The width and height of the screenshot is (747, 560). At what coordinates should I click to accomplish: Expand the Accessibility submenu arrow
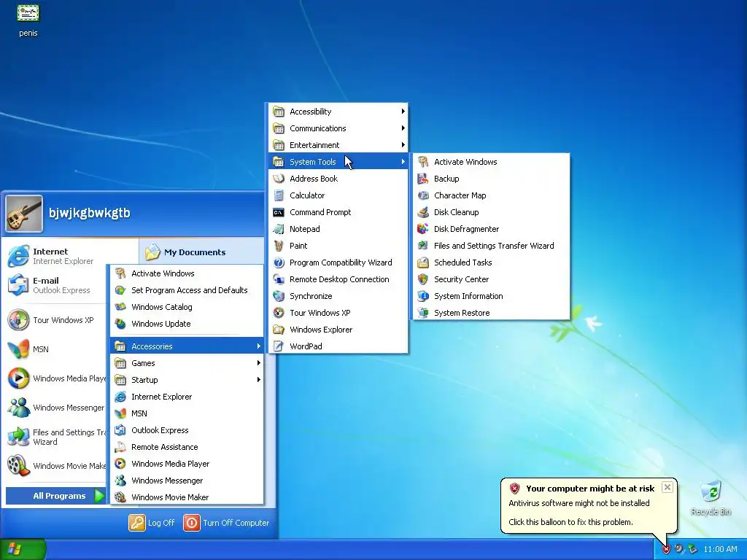pos(403,112)
